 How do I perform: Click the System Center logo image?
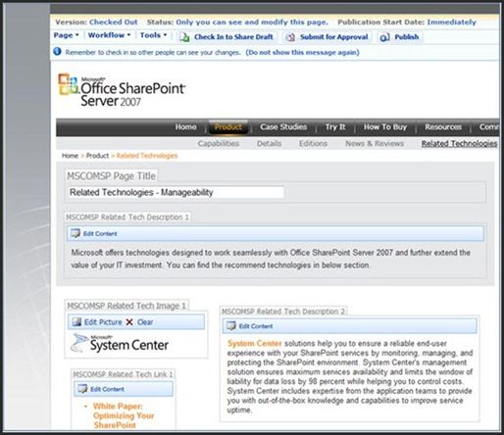pyautogui.click(x=120, y=343)
